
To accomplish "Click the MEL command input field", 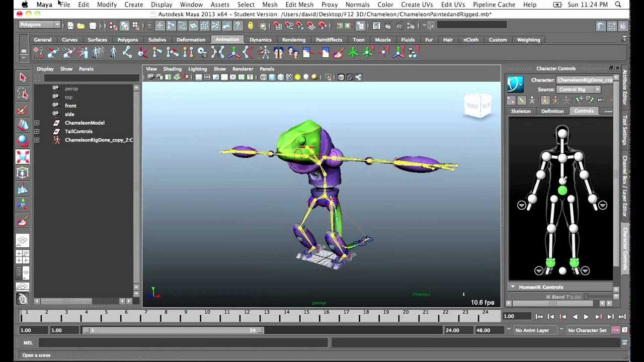I will (183, 343).
